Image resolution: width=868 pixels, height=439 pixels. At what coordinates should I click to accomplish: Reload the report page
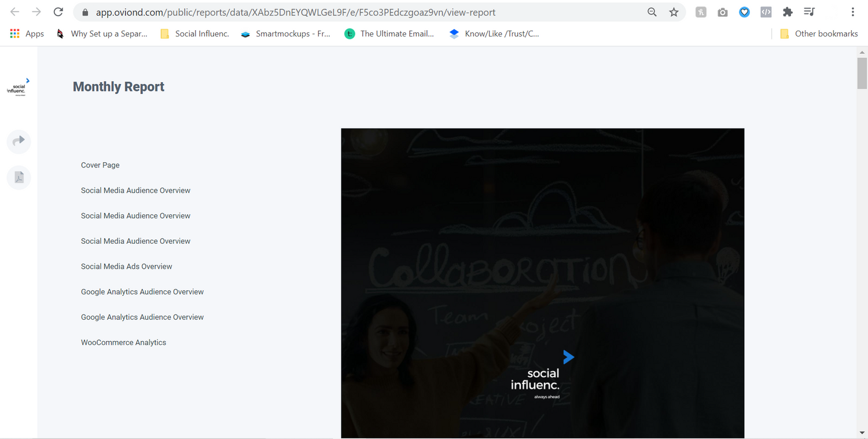[x=58, y=12]
